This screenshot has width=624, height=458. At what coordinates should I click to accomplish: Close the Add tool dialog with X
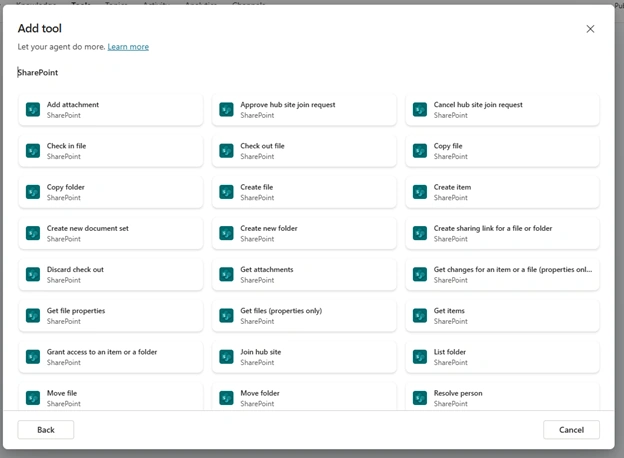(x=590, y=29)
